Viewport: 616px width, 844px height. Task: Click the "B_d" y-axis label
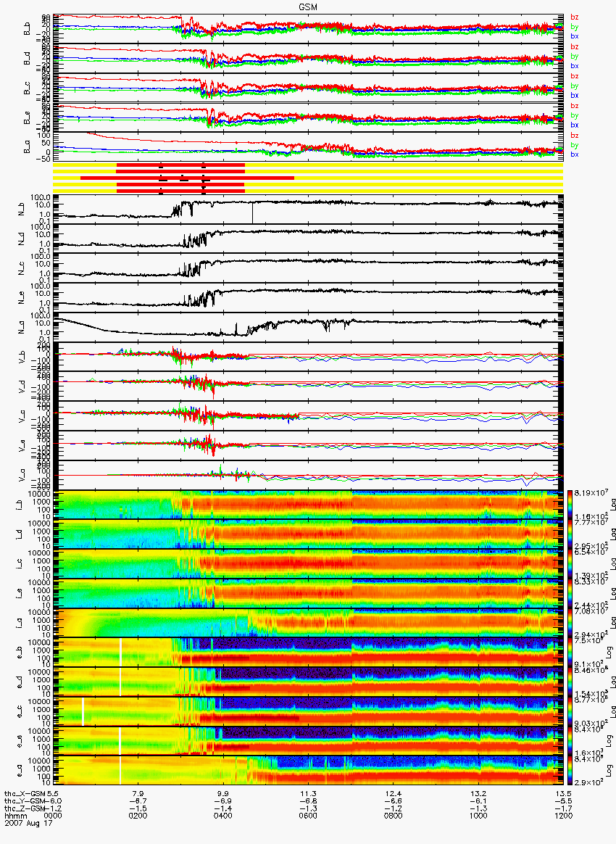point(27,58)
